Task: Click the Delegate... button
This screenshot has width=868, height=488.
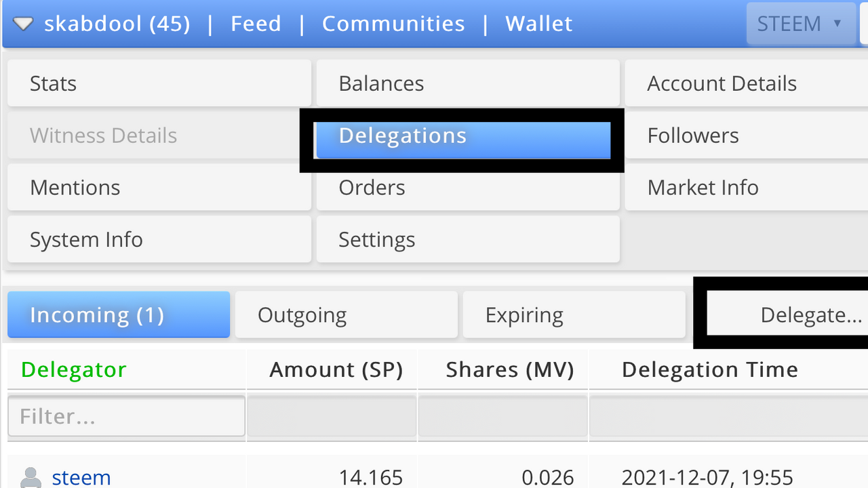Action: click(x=787, y=314)
